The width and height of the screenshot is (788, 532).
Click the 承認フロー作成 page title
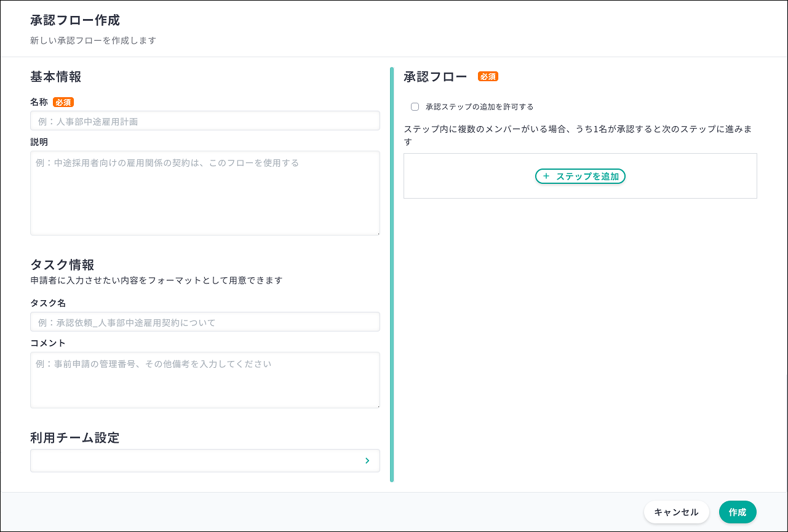click(75, 20)
